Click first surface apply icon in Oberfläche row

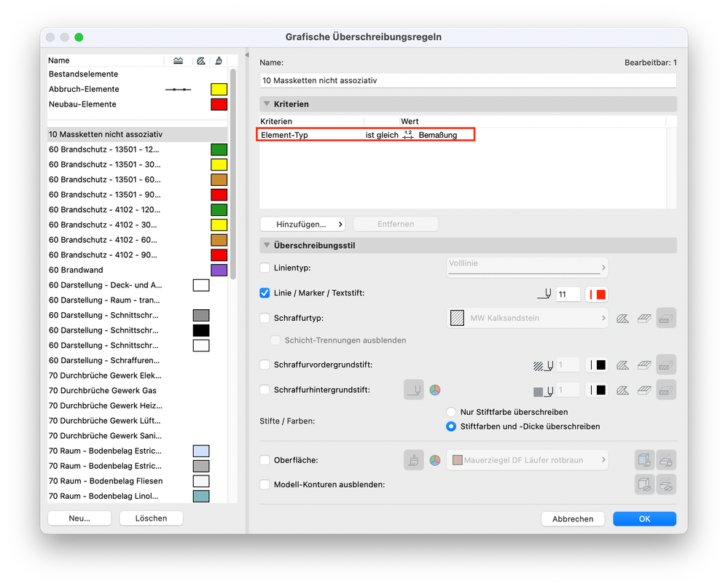tap(644, 460)
